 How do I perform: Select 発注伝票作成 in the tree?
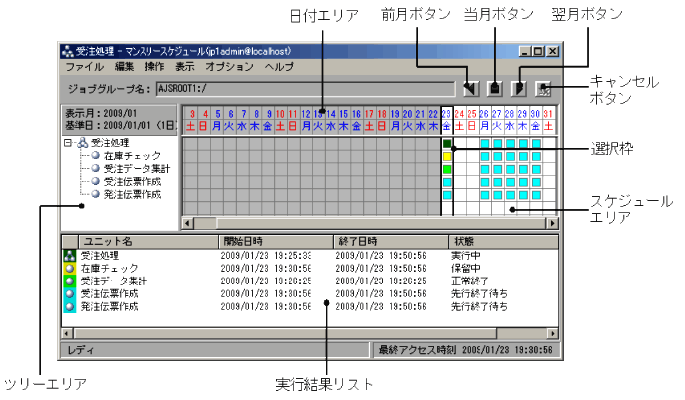click(132, 194)
